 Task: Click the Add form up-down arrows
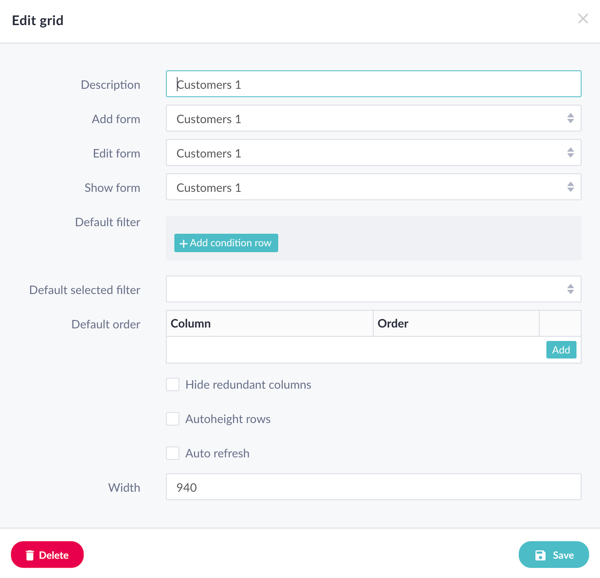point(570,119)
